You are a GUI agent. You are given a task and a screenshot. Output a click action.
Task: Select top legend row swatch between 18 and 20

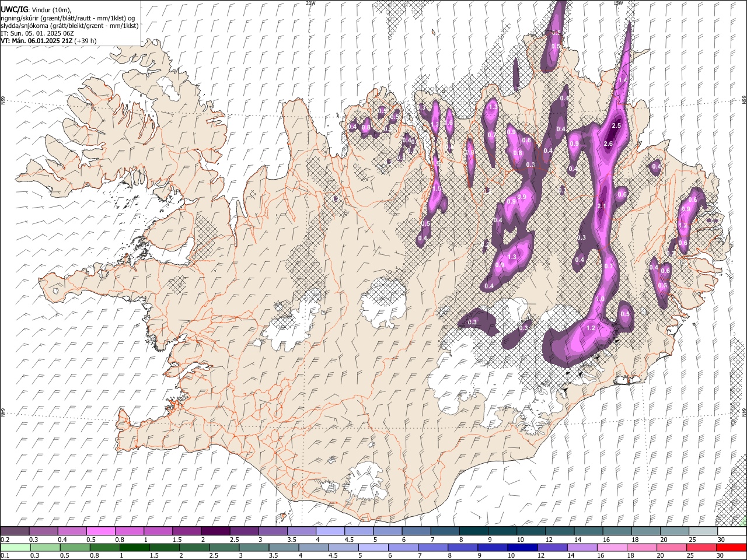pos(646,531)
